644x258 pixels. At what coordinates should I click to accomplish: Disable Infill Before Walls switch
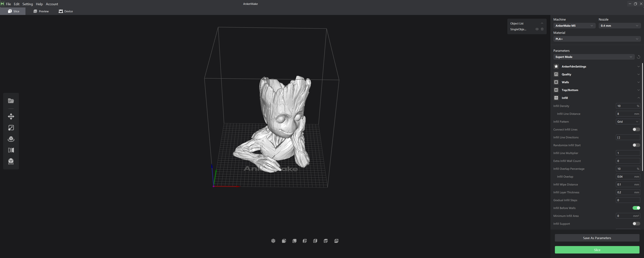[x=636, y=208]
